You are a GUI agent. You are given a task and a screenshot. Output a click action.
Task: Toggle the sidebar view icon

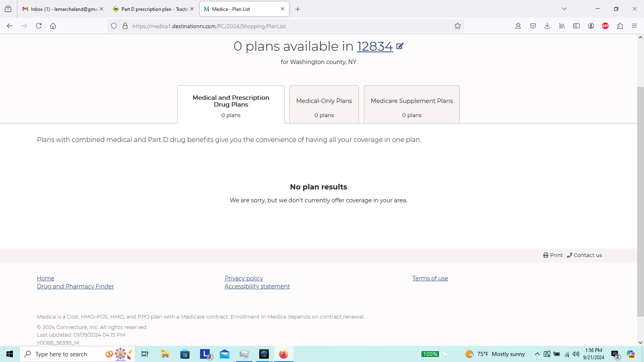click(x=576, y=26)
